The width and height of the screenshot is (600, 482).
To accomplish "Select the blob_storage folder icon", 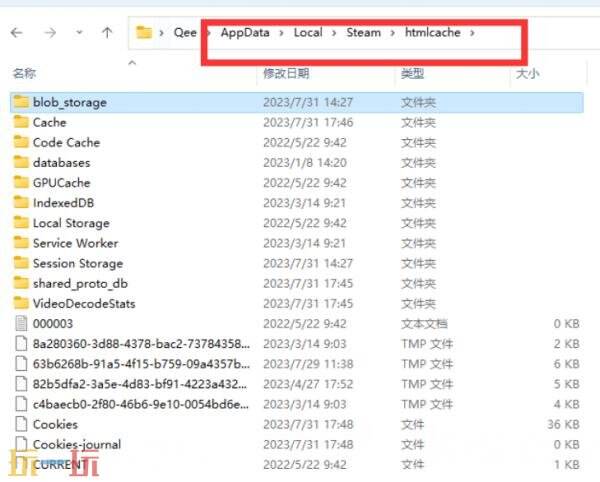I will (21, 102).
